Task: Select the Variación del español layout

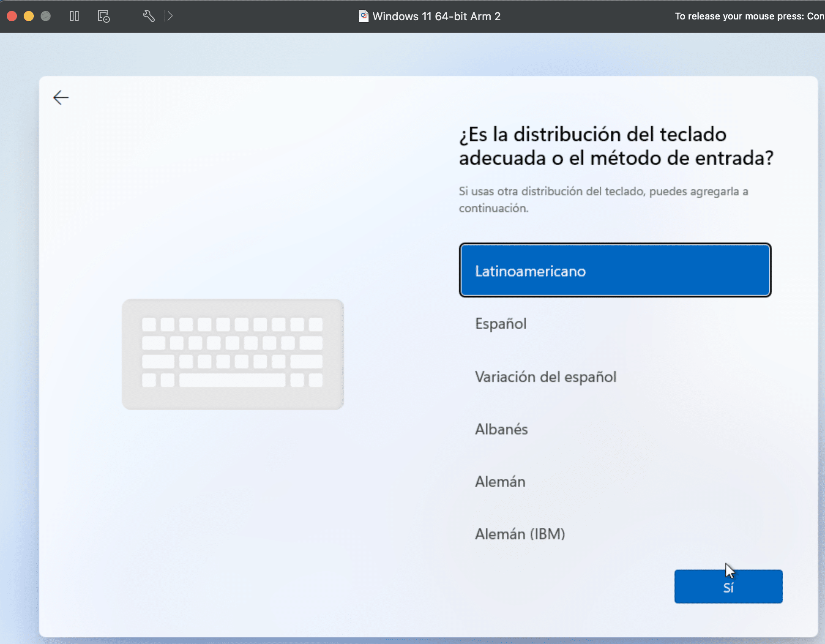Action: click(x=546, y=377)
